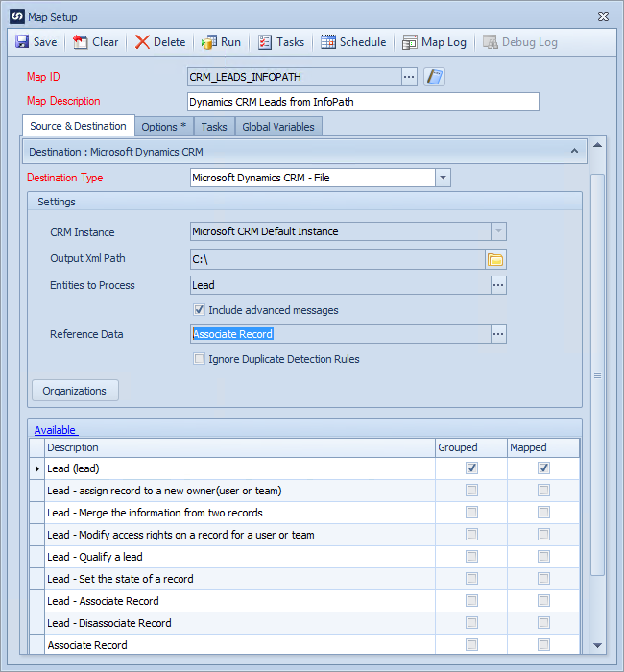Browse for Output Xml Path folder
Screen dimensions: 624x672
(x=495, y=260)
